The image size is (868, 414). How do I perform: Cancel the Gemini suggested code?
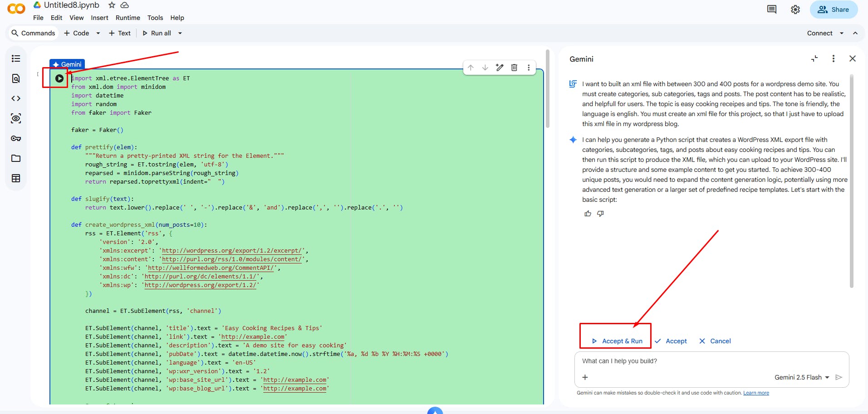(x=715, y=341)
